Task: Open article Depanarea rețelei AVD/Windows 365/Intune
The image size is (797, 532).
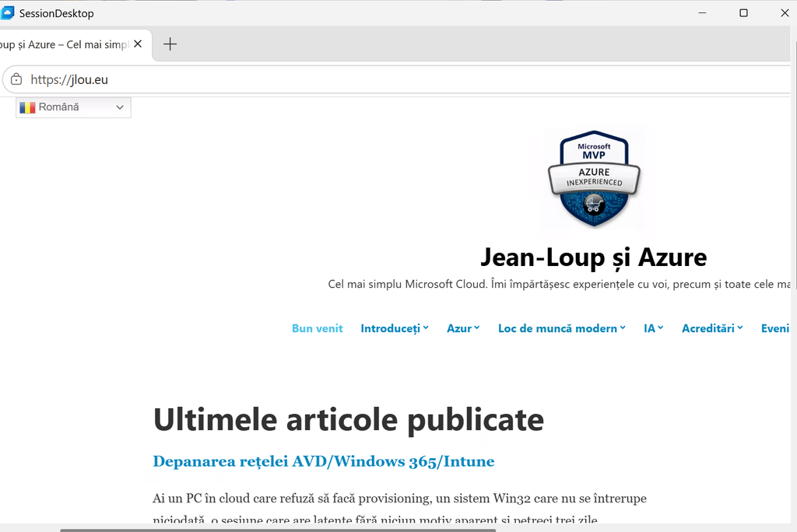Action: click(x=323, y=461)
